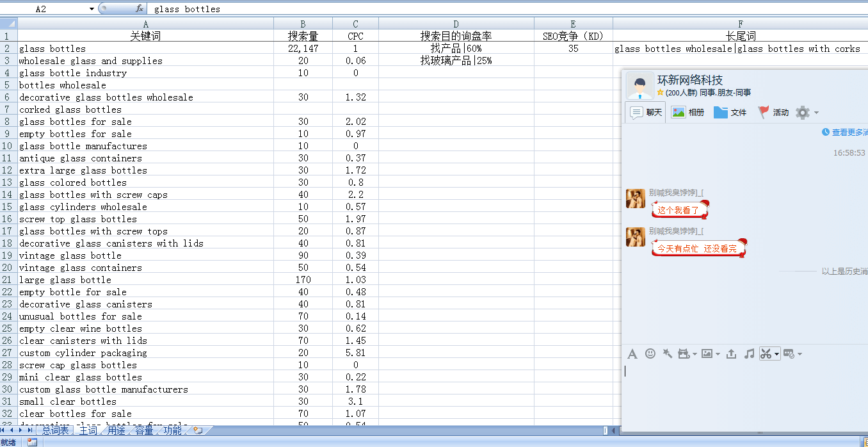Select cell containing 找玻璃产品|25%
This screenshot has height=447, width=868.
[x=456, y=61]
